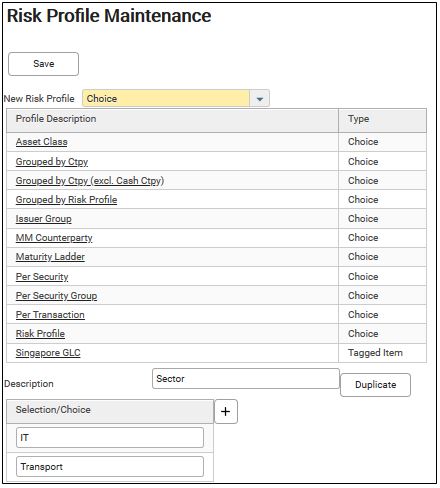Click the IT selection input field

(x=110, y=438)
